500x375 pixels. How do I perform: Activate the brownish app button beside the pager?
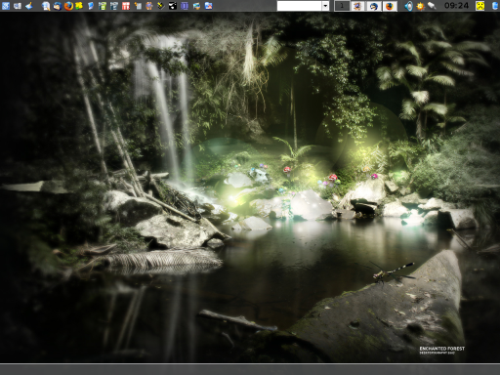(x=357, y=6)
